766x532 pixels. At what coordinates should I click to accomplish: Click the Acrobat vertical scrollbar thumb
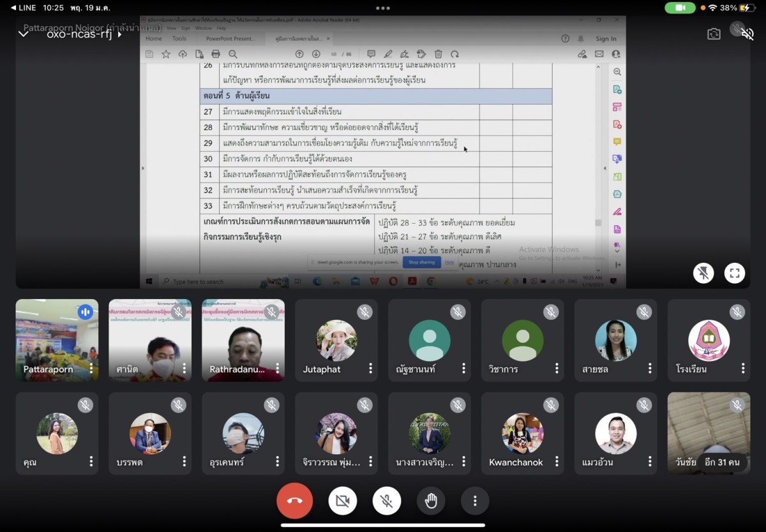click(x=598, y=223)
